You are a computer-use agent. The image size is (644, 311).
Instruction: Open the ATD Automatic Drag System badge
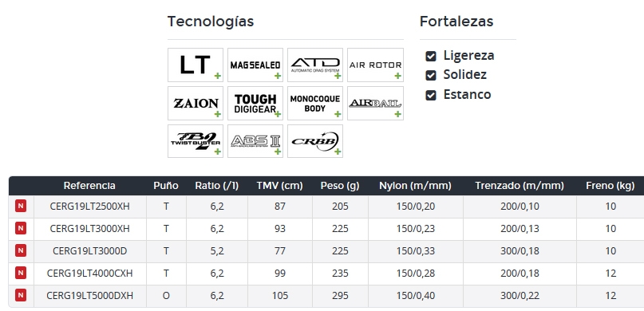point(315,65)
